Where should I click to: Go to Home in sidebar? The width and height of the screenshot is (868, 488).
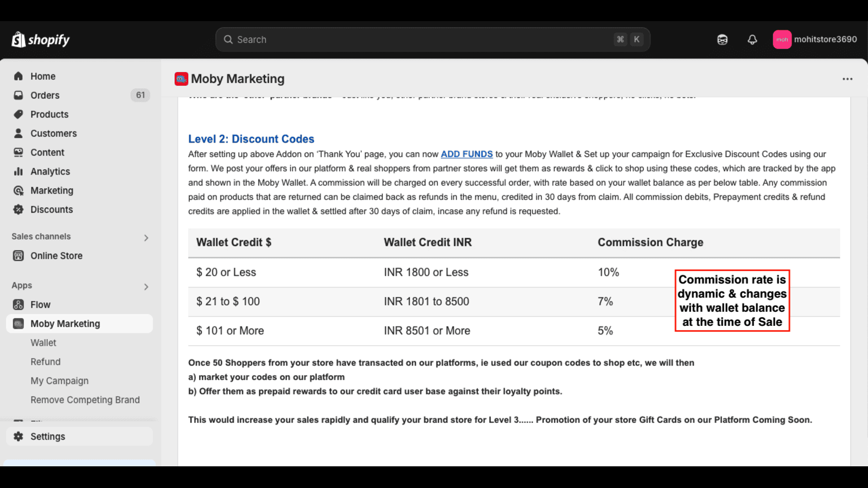pyautogui.click(x=43, y=76)
